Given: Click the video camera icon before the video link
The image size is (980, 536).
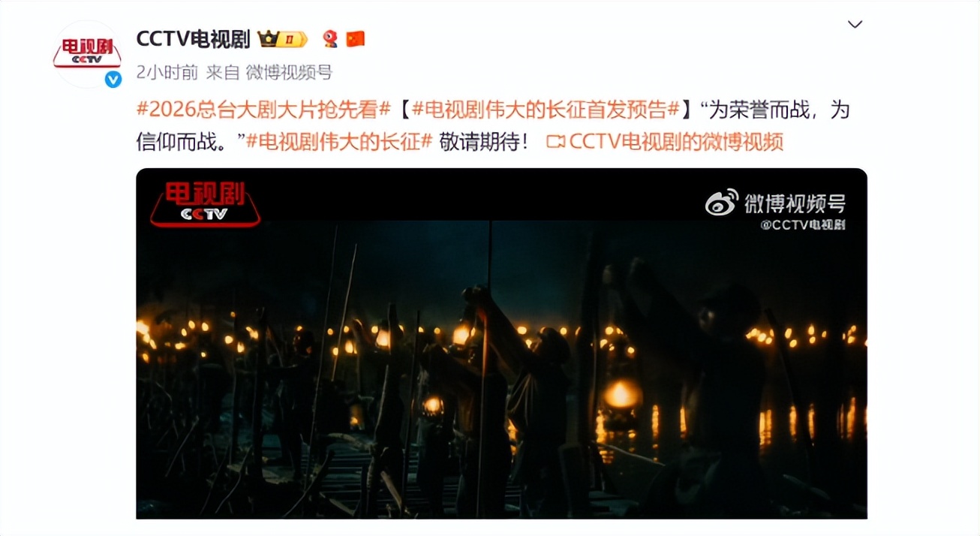Looking at the screenshot, I should pos(555,141).
